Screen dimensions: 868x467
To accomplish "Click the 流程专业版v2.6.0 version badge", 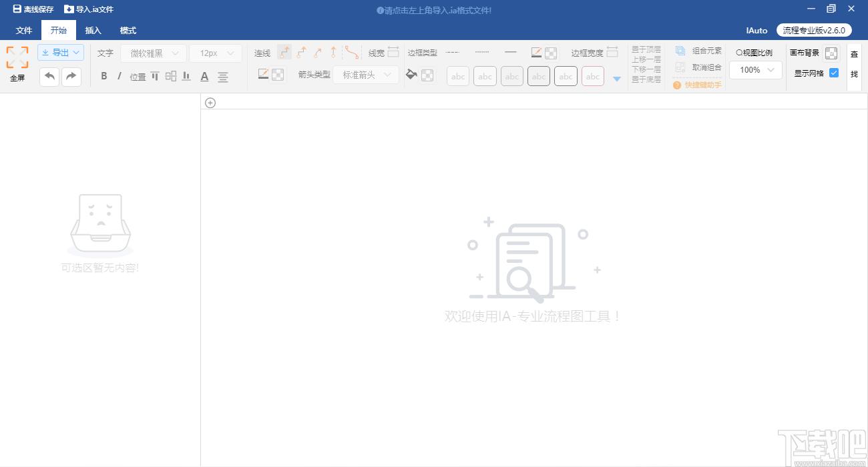I will (x=814, y=31).
